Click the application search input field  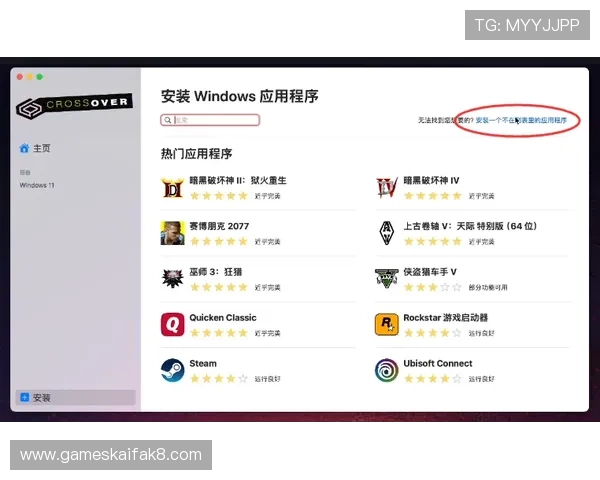[210, 120]
